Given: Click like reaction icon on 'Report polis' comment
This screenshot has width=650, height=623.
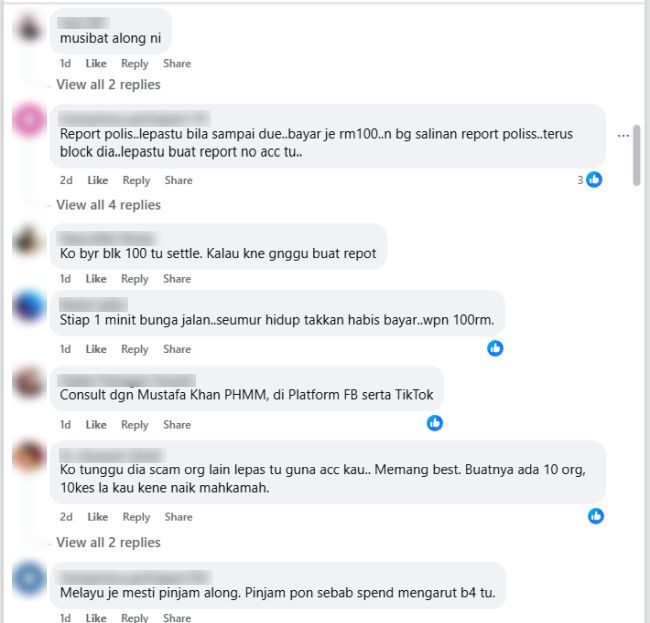Looking at the screenshot, I should click(594, 179).
